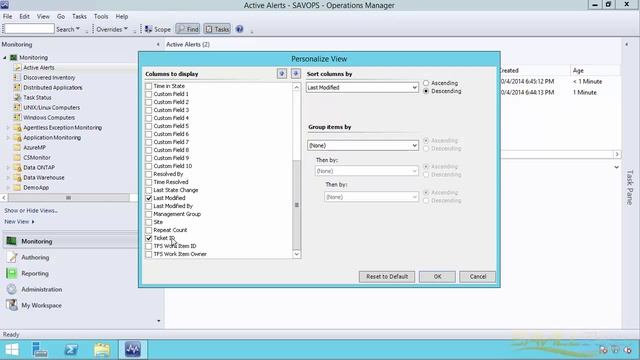Switch to the Monitoring workspace icon
Screen dimensions: 640x360
[x=11, y=241]
